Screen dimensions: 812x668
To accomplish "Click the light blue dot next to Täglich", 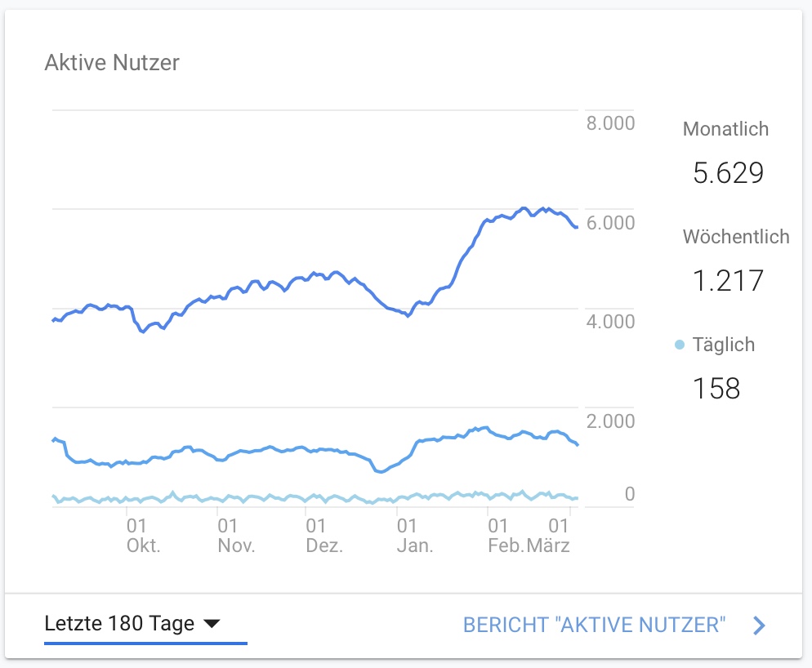I will click(x=680, y=345).
